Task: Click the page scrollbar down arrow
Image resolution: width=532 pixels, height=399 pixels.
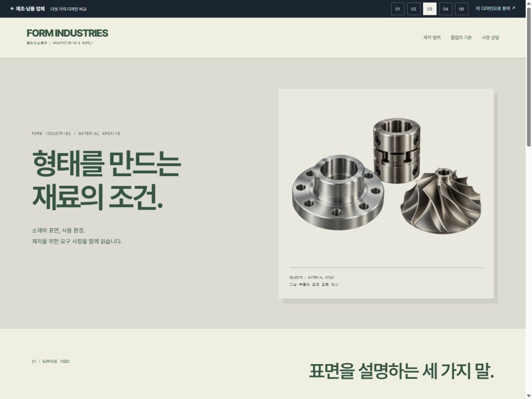Action: point(529,396)
